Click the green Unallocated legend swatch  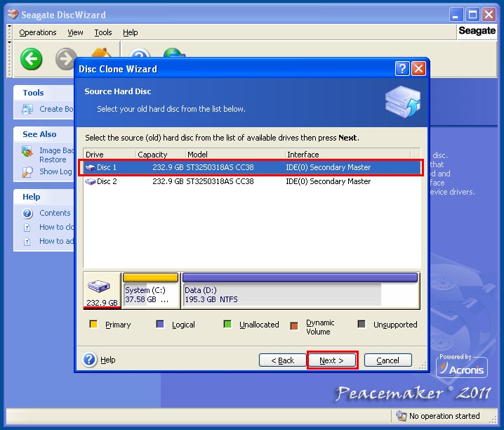[x=227, y=324]
